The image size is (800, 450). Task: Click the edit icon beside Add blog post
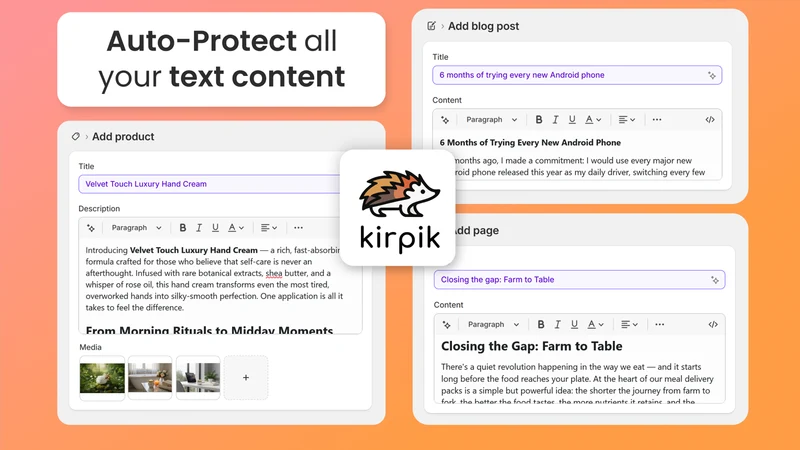[432, 26]
